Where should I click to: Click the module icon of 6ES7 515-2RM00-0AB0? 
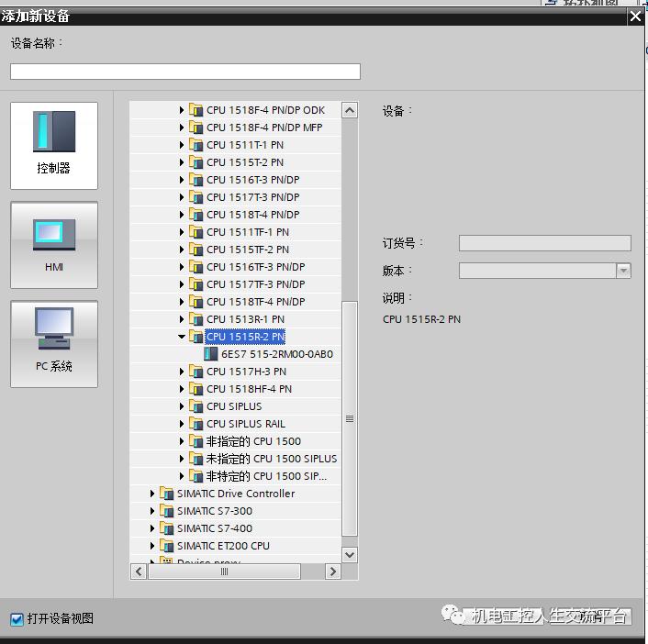(x=211, y=354)
